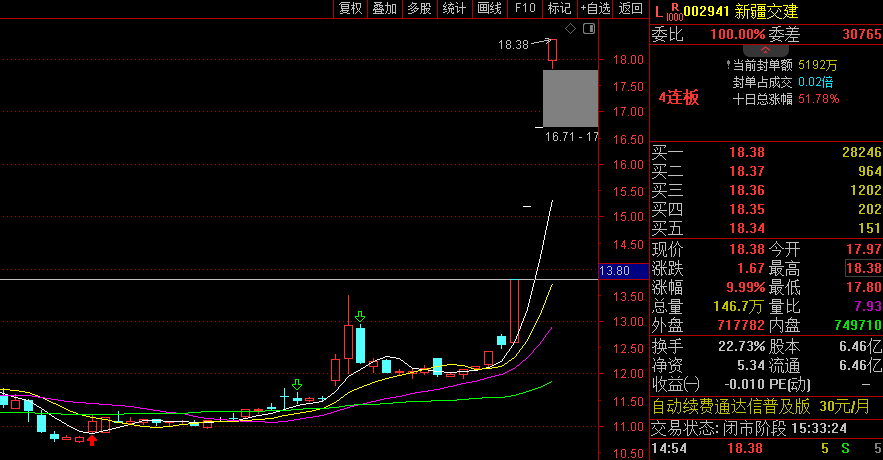Open the 复权 adjustment menu
Screen dimensions: 883x460
coord(350,8)
